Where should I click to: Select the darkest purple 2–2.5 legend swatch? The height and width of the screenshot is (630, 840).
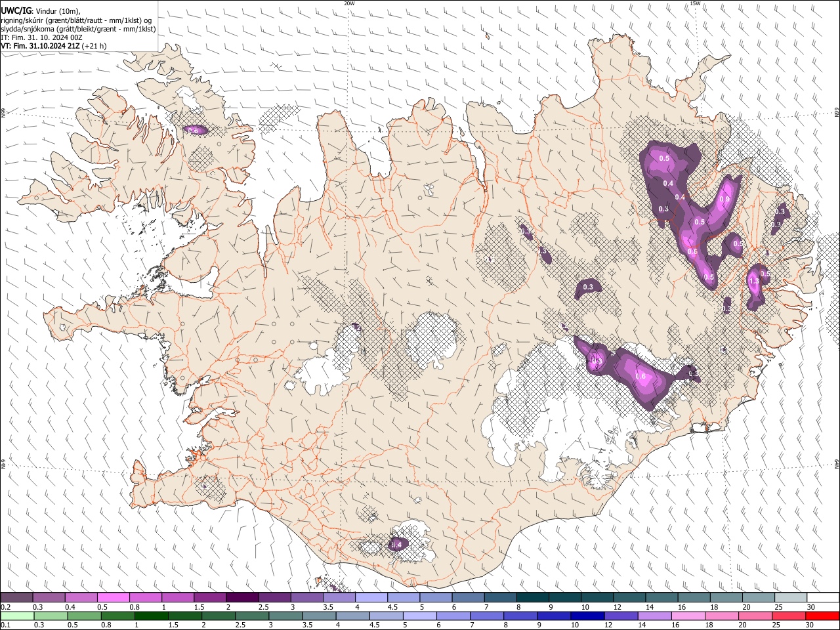pos(242,597)
